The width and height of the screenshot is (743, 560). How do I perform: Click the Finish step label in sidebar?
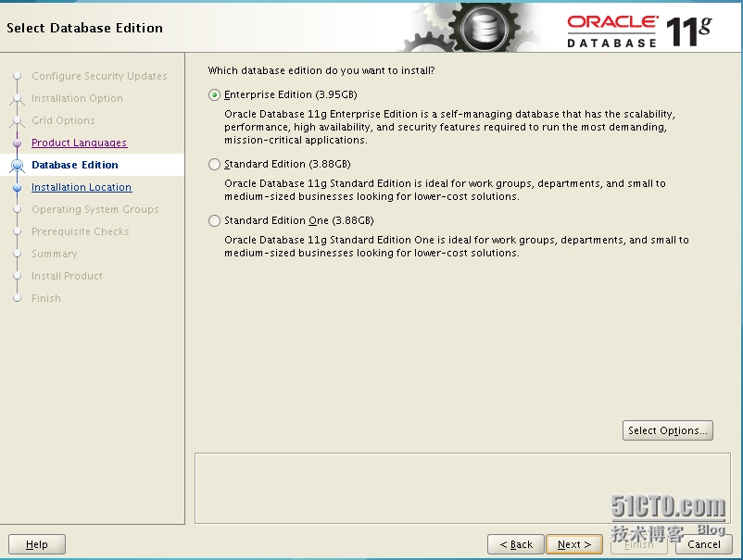pos(46,298)
